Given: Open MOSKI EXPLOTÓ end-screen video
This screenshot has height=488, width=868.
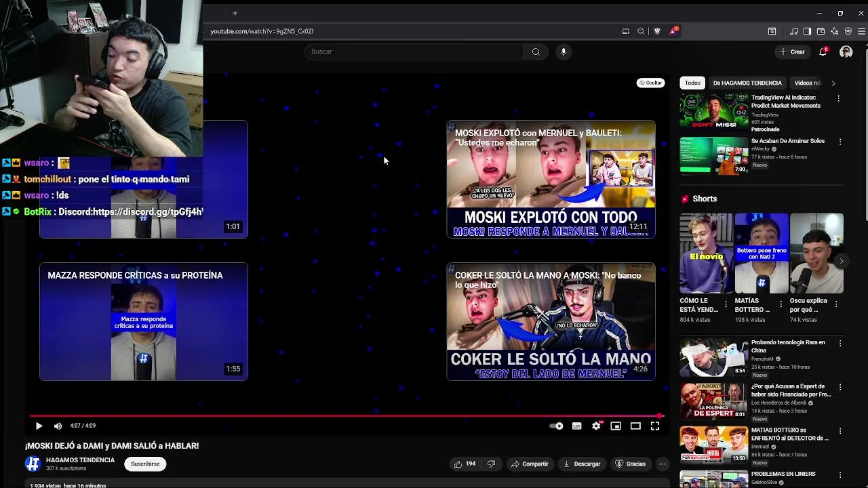Looking at the screenshot, I should tap(551, 179).
